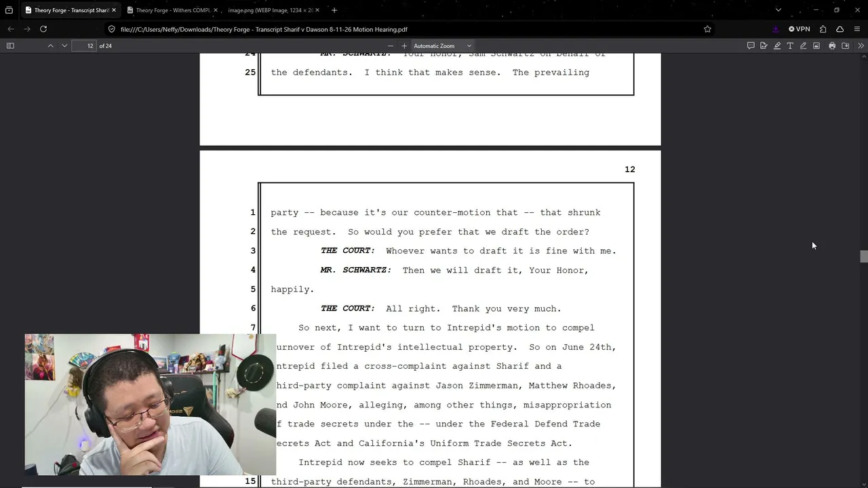Go to next PDF page
868x488 pixels.
point(64,46)
